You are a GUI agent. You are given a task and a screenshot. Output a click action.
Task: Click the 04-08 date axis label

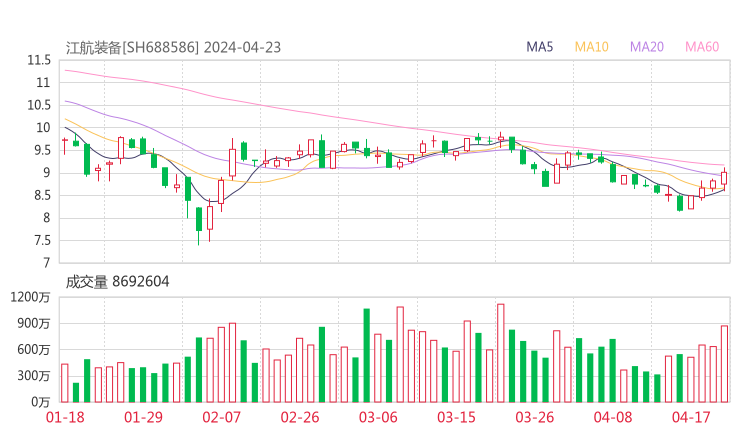coord(613,417)
